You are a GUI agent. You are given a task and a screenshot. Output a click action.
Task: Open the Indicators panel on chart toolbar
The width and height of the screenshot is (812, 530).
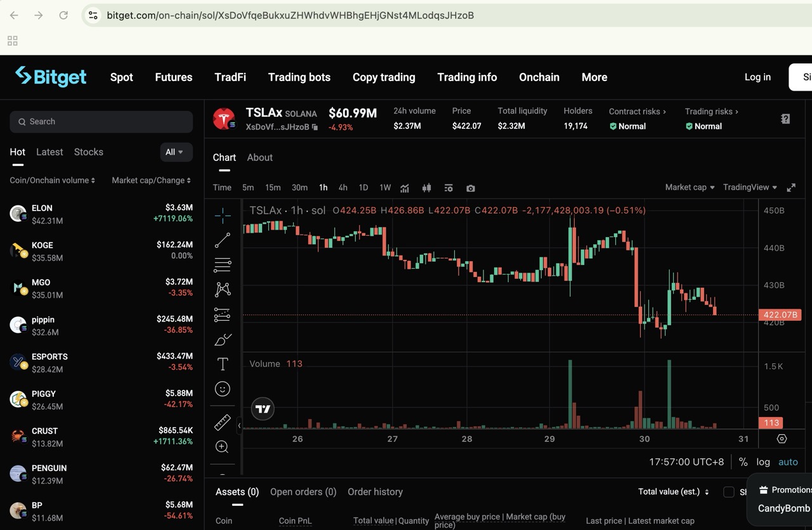(x=405, y=188)
